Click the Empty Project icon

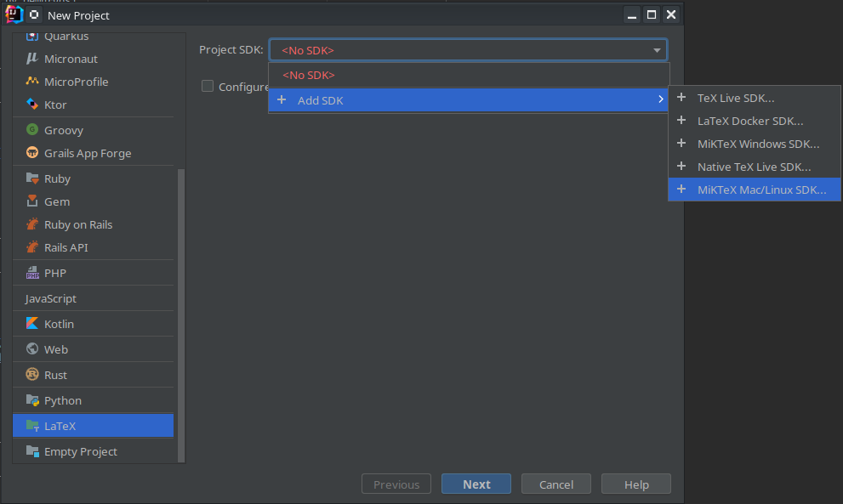(x=32, y=451)
